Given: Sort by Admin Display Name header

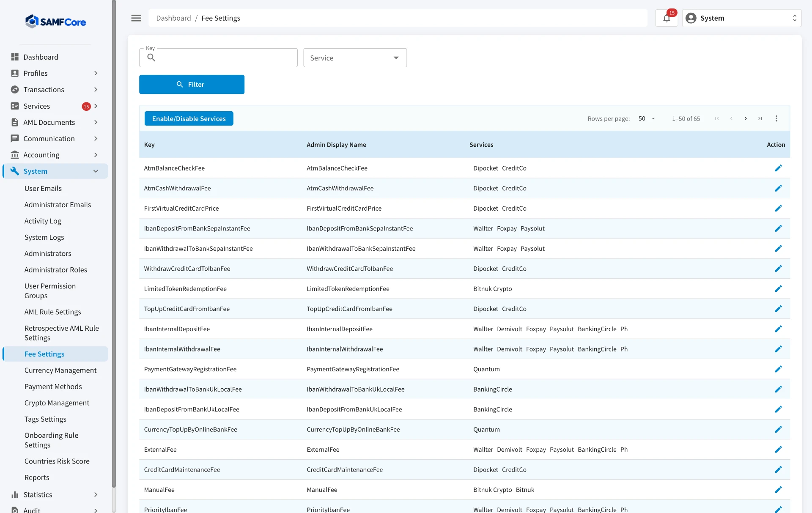Looking at the screenshot, I should tap(336, 145).
